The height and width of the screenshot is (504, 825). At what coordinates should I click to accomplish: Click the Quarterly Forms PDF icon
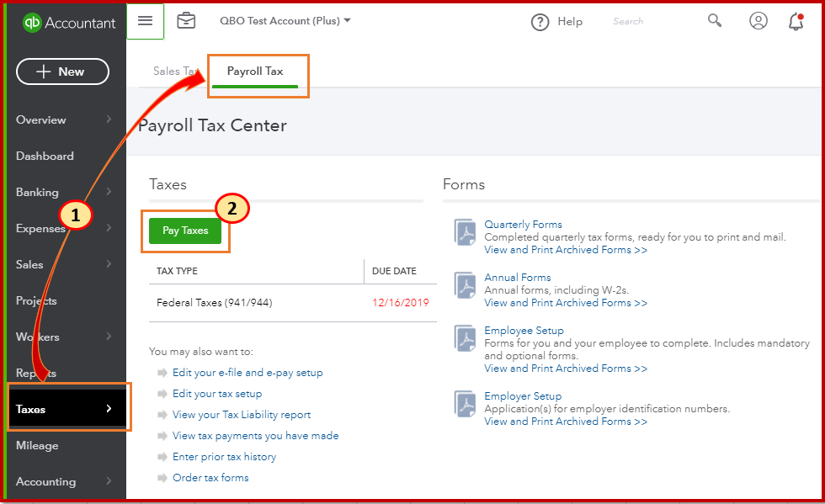point(465,232)
